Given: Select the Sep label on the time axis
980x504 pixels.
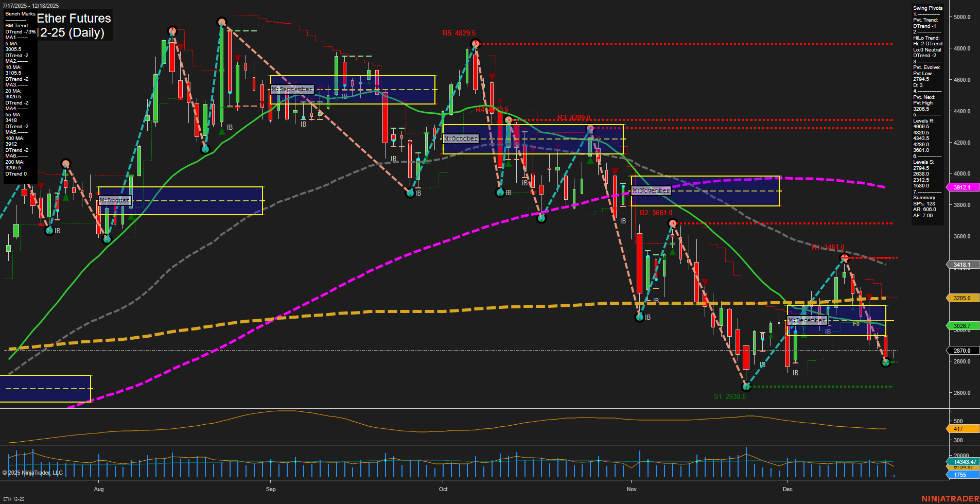Looking at the screenshot, I should [271, 489].
